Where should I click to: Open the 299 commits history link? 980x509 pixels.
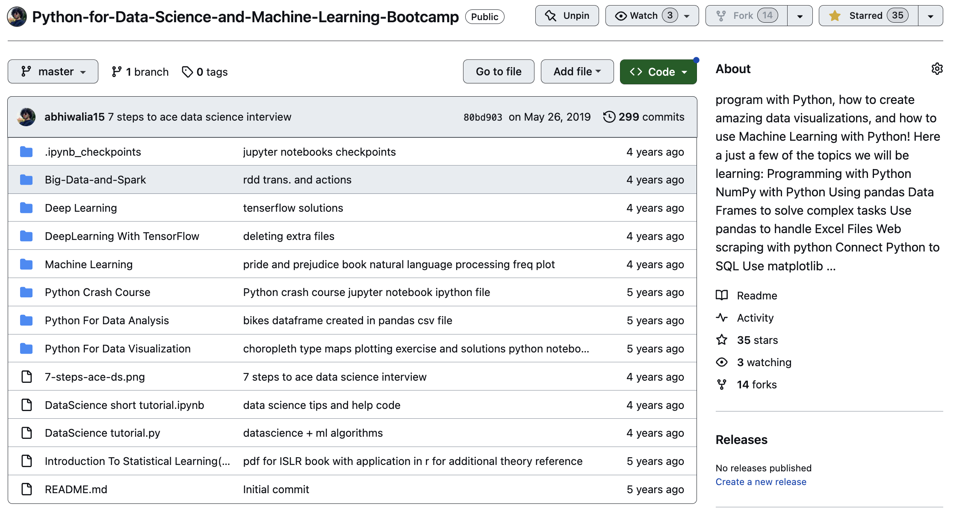[x=644, y=117]
